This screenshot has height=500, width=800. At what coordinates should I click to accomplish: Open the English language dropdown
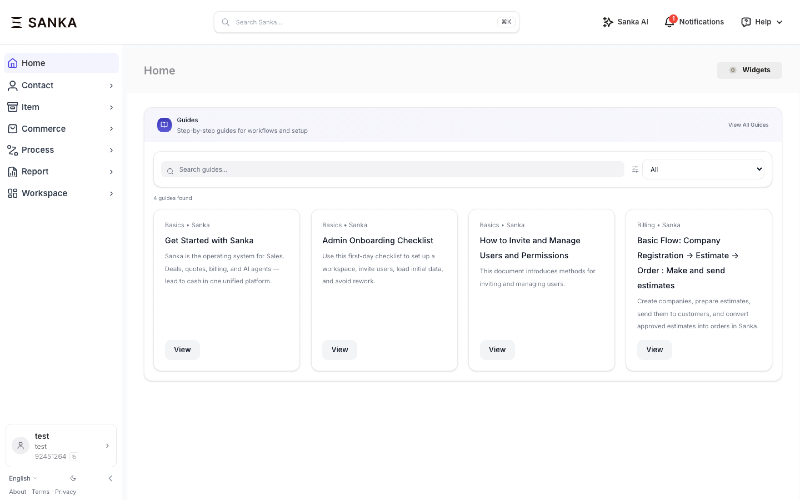[22, 479]
